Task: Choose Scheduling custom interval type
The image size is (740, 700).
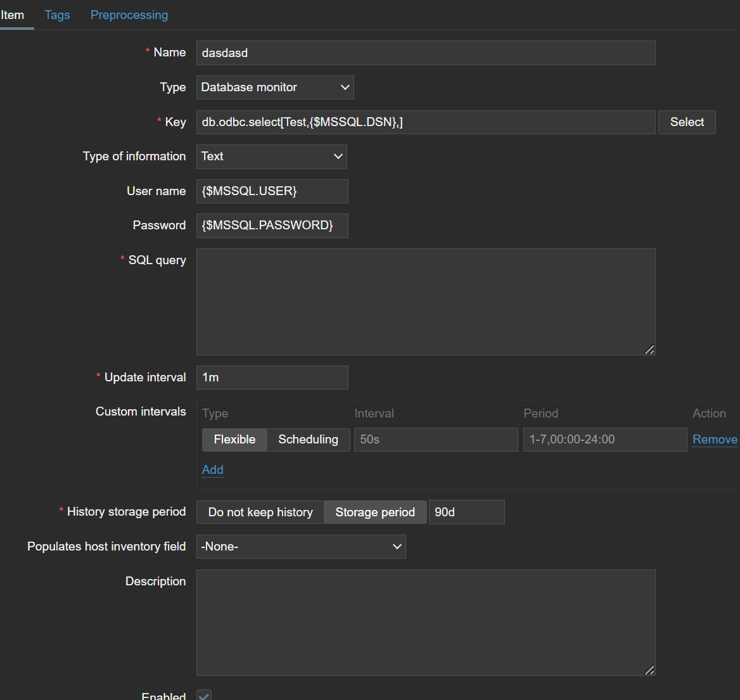Action: 308,440
